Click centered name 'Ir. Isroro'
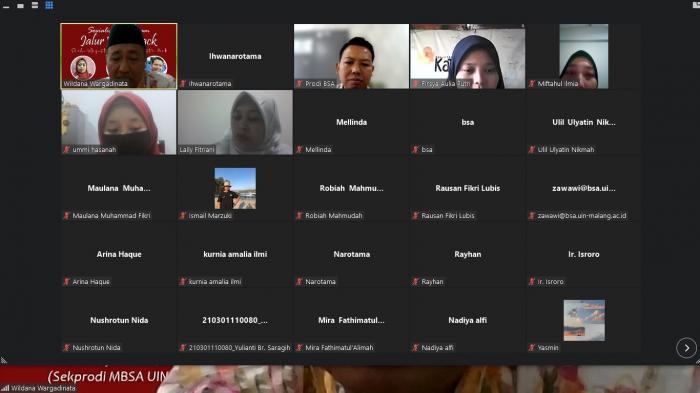The width and height of the screenshot is (700, 393). click(x=584, y=255)
